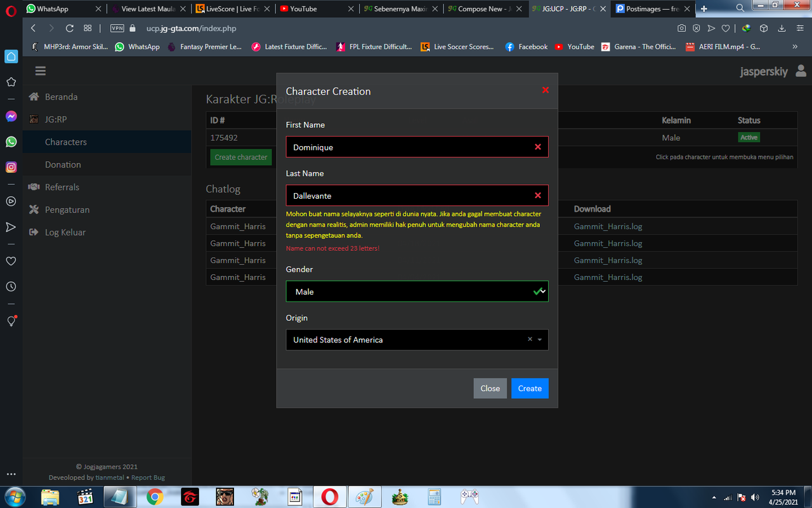The width and height of the screenshot is (812, 508).
Task: Select Characters in the sidebar
Action: pos(107,142)
